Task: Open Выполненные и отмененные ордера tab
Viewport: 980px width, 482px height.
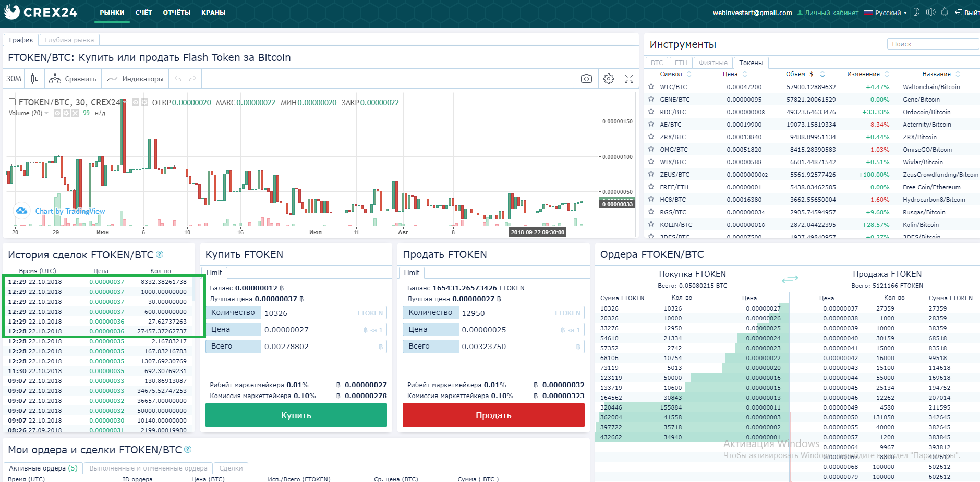Action: 148,468
